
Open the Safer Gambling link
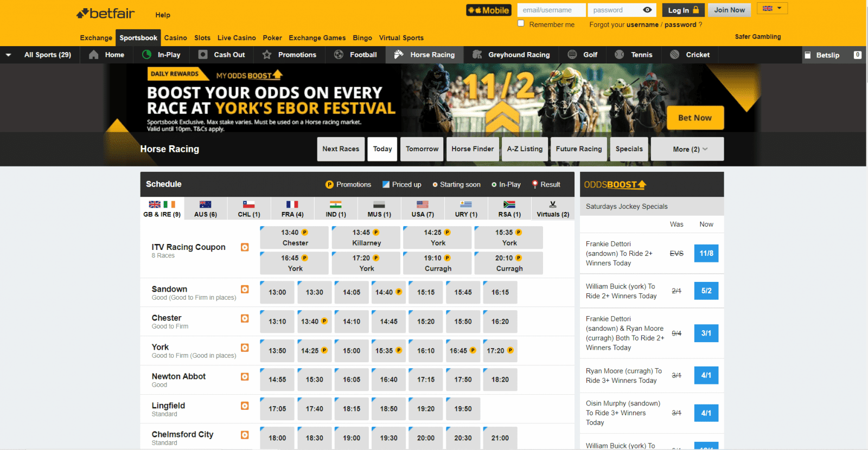(x=758, y=37)
